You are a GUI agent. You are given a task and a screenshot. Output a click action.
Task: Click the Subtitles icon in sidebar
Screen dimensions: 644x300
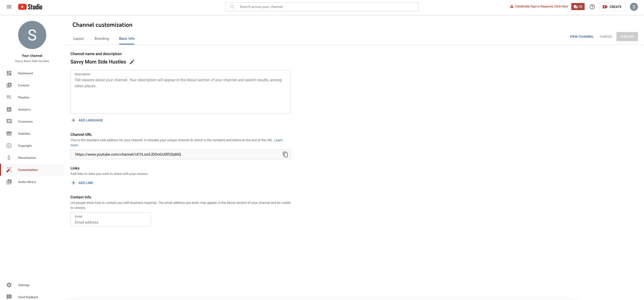click(x=9, y=134)
